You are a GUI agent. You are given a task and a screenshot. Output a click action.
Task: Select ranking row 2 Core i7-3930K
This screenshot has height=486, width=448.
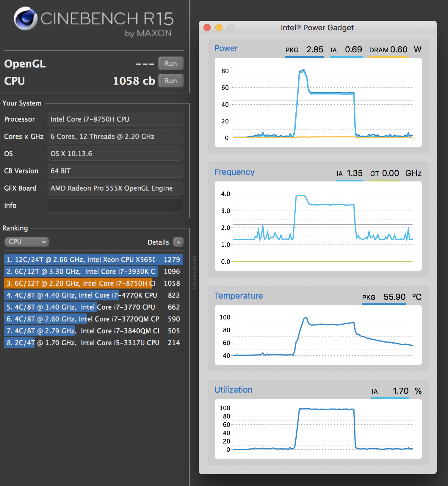coord(94,271)
